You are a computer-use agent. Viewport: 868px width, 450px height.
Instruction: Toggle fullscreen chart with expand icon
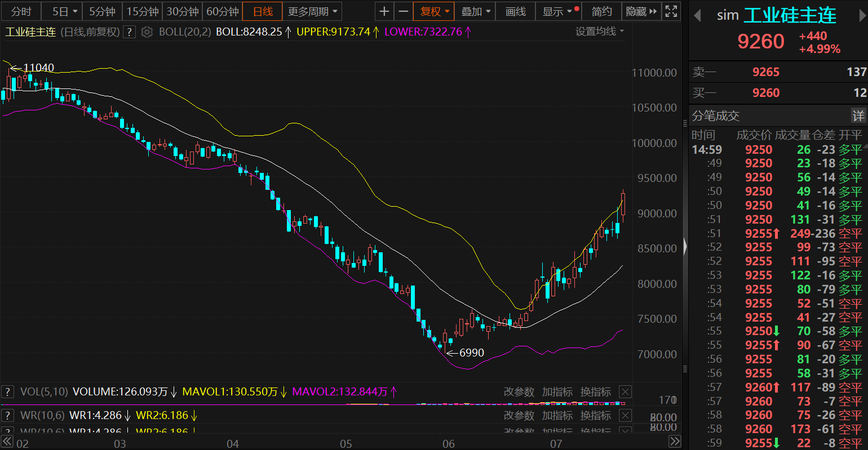[671, 11]
